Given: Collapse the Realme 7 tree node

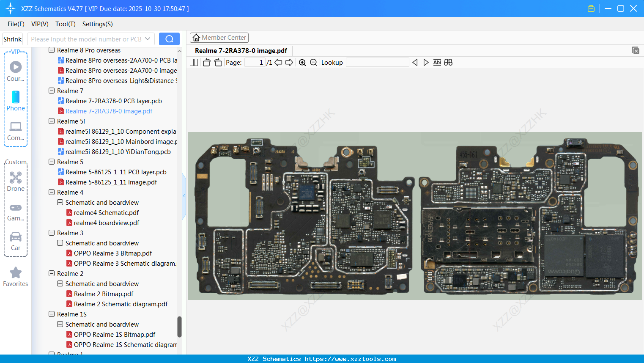Looking at the screenshot, I should pyautogui.click(x=52, y=91).
